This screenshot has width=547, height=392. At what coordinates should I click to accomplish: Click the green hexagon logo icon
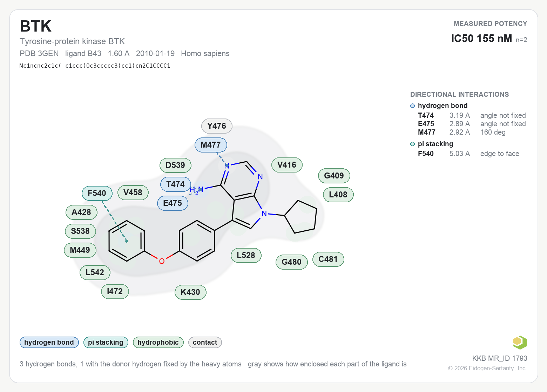(x=520, y=343)
